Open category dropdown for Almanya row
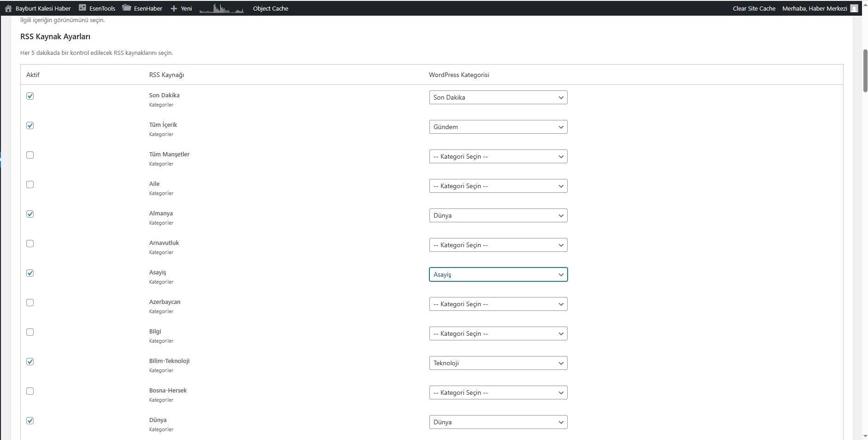 (x=498, y=215)
